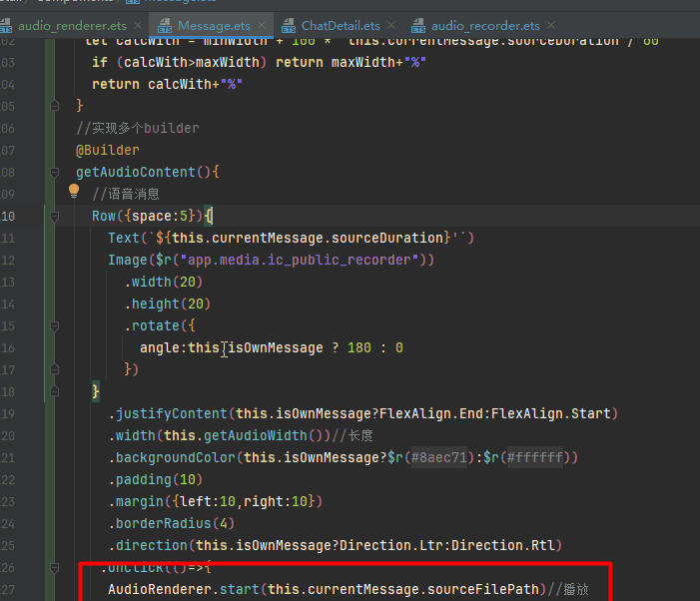Collapse the Row({space:5}) fold marker
This screenshot has height=601, width=700.
[x=55, y=217]
